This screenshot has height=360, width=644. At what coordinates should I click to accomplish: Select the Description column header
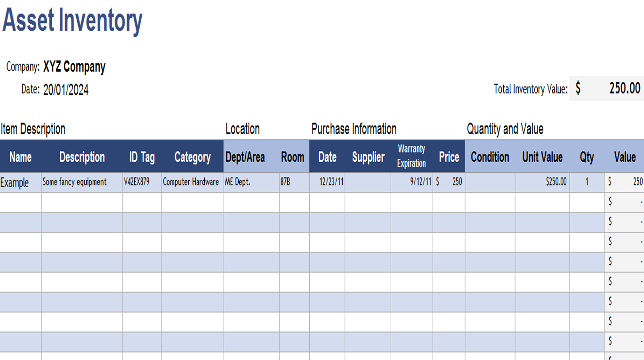tap(82, 156)
